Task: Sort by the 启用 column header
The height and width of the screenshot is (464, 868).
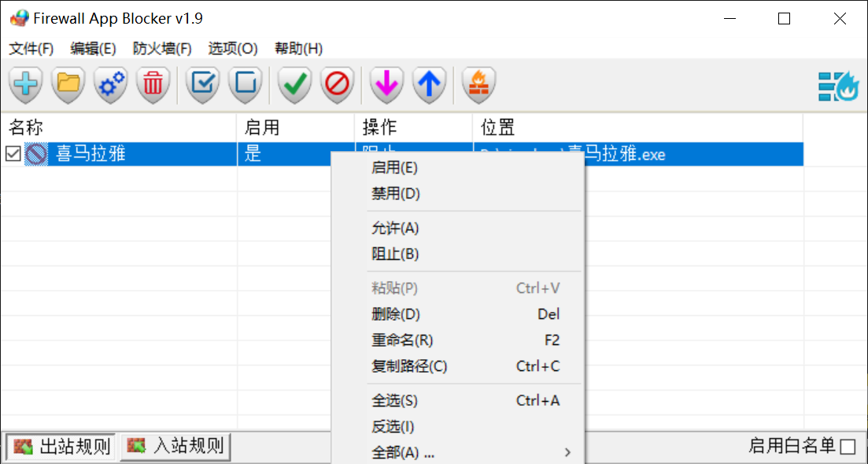Action: click(x=296, y=128)
